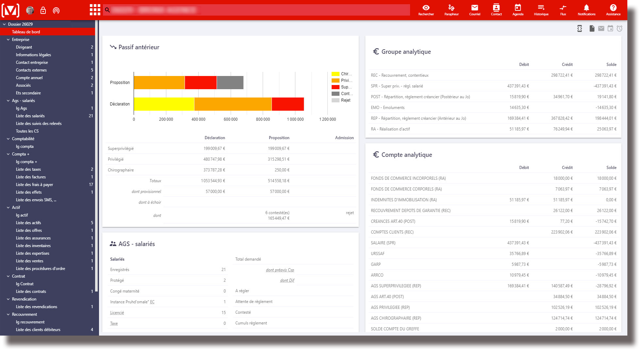Click the document icon above Groupe analytique
Screen dimensions: 644x355
click(592, 28)
